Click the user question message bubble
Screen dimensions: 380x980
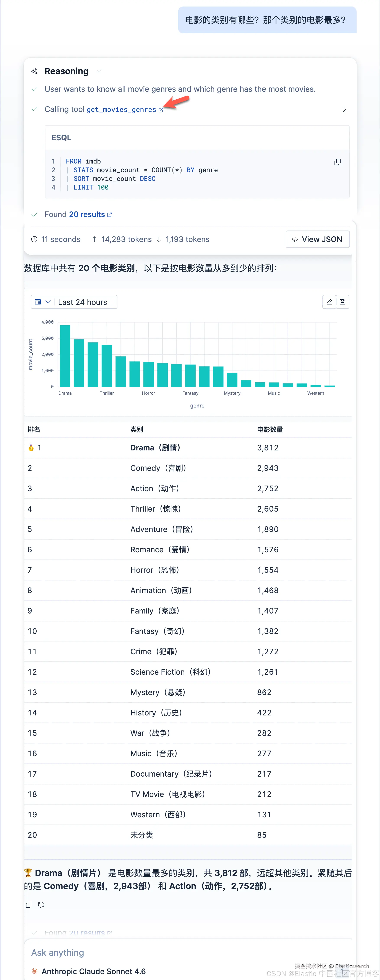pos(267,20)
